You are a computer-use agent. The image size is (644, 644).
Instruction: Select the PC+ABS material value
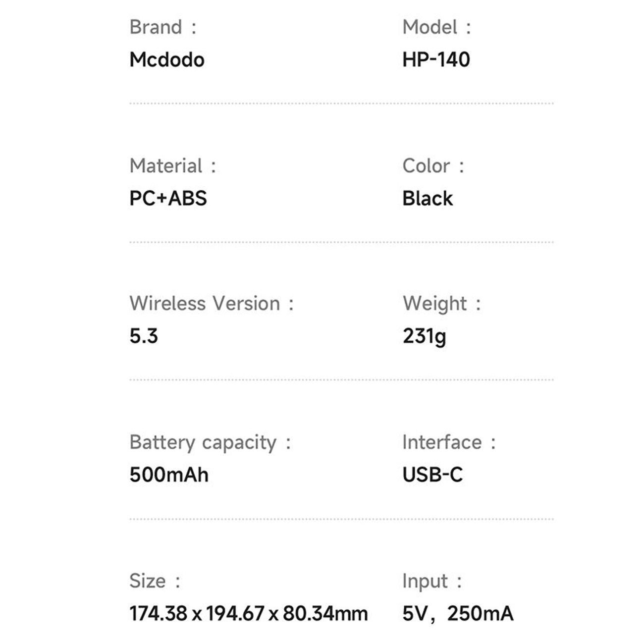168,199
